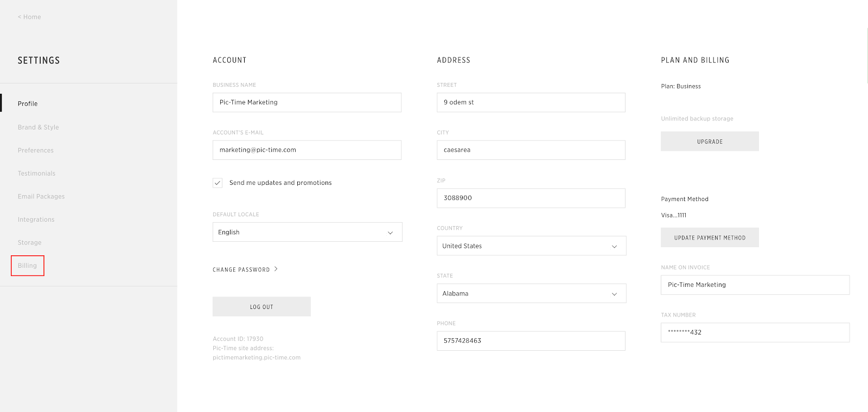Click Update Payment Method button

pyautogui.click(x=710, y=237)
